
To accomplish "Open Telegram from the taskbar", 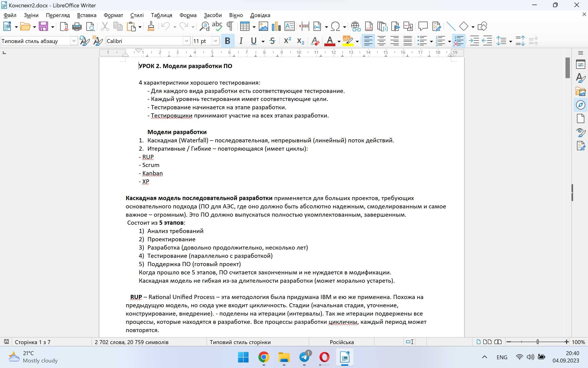I will coord(304,357).
